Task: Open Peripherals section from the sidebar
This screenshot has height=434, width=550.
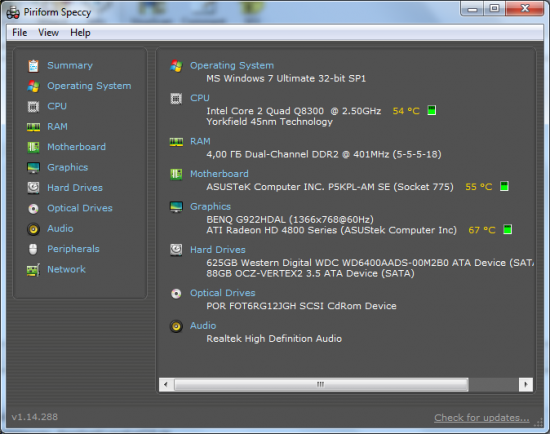Action: [x=73, y=249]
